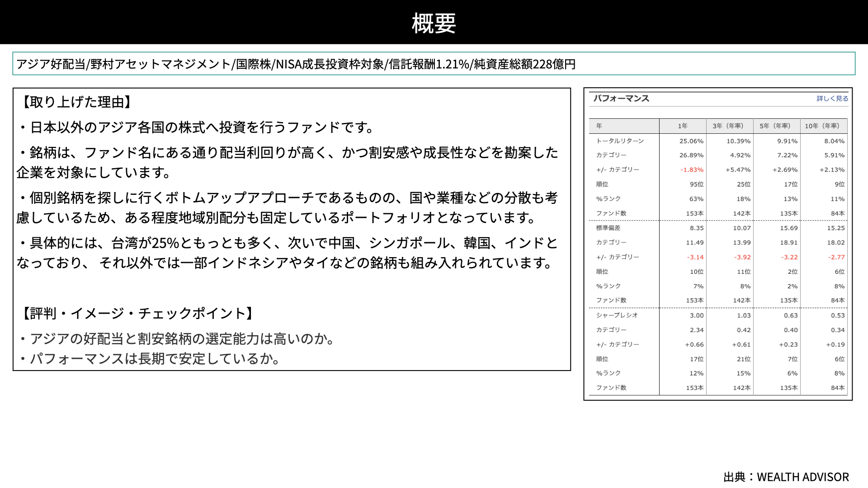Click the red -1.83% category difference value
868x488 pixels.
coord(692,170)
